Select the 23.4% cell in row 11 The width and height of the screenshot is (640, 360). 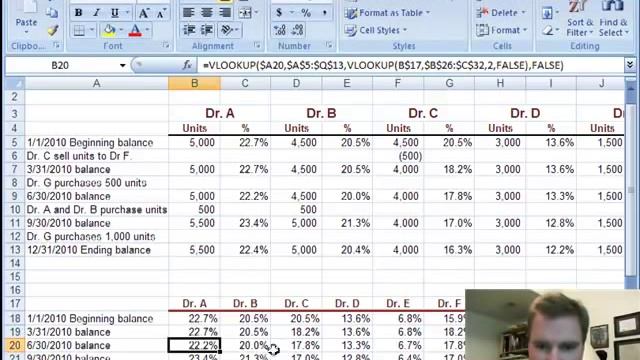point(245,223)
